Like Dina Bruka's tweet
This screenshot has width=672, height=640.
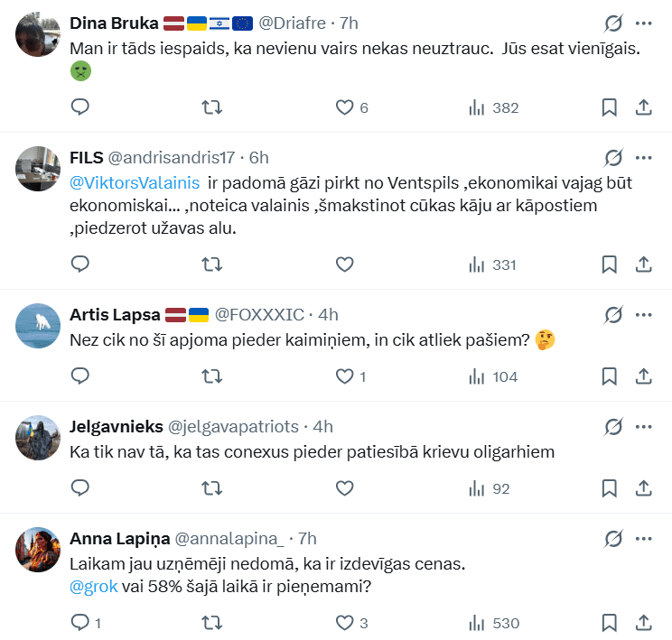click(344, 107)
